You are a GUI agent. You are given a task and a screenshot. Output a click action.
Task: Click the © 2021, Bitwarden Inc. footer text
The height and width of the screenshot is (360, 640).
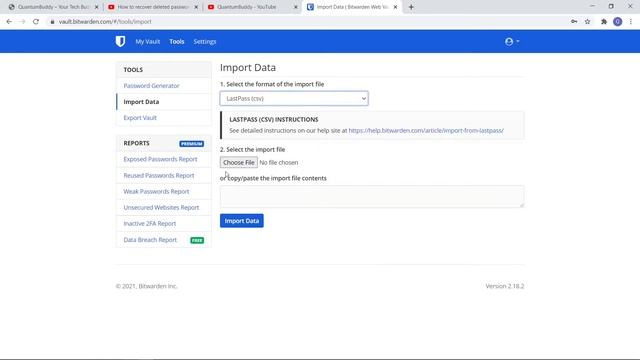click(147, 286)
